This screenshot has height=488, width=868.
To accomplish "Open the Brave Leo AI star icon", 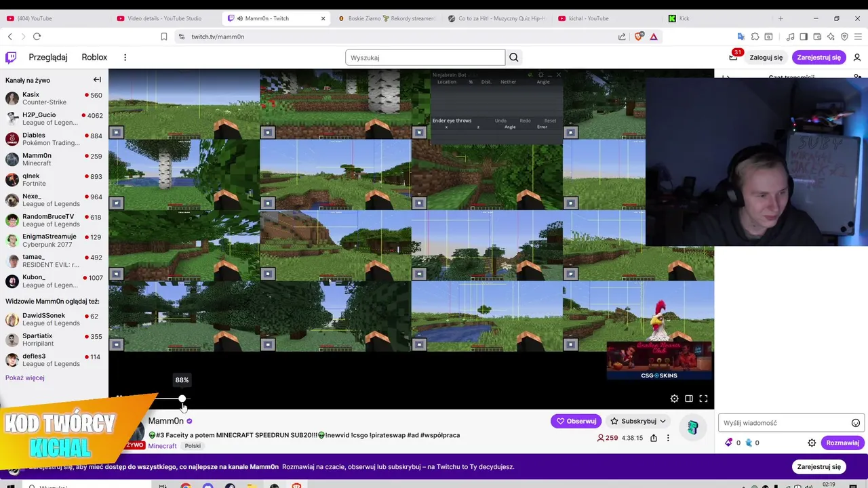I will click(831, 37).
